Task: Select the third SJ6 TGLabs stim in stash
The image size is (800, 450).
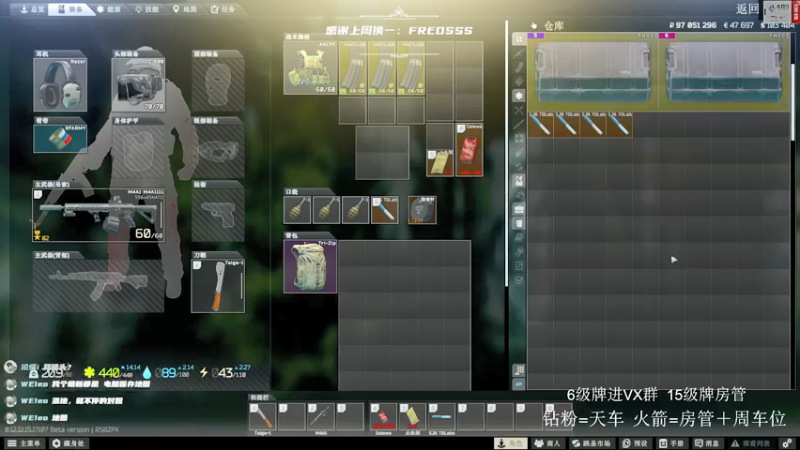Action: [593, 124]
